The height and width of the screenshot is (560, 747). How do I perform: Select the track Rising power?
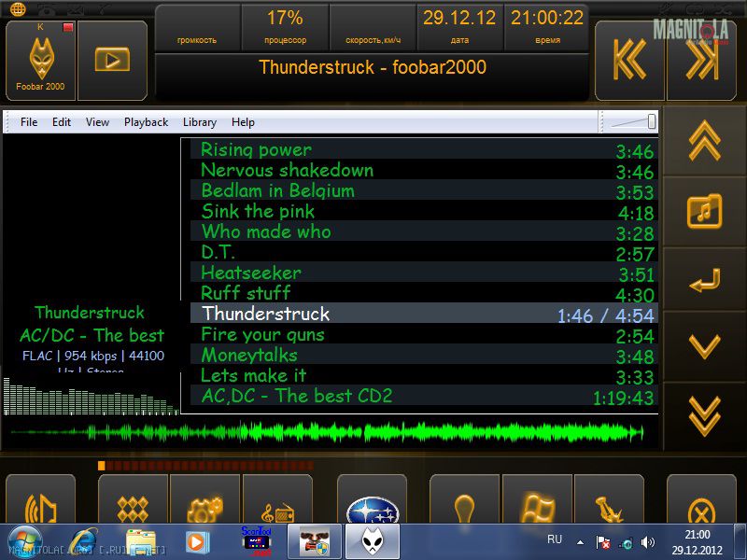tap(424, 149)
